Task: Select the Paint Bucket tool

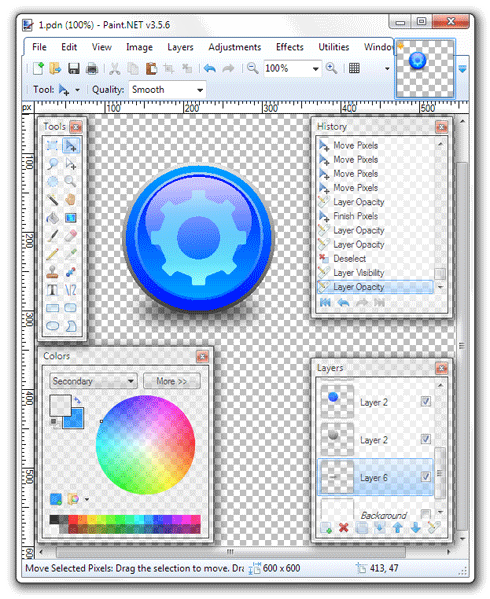Action: pos(53,218)
